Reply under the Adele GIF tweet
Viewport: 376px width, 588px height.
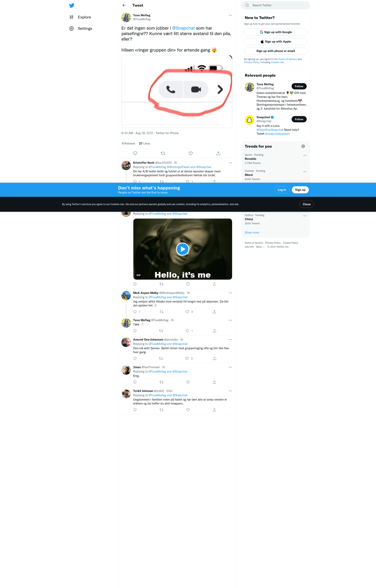point(135,284)
